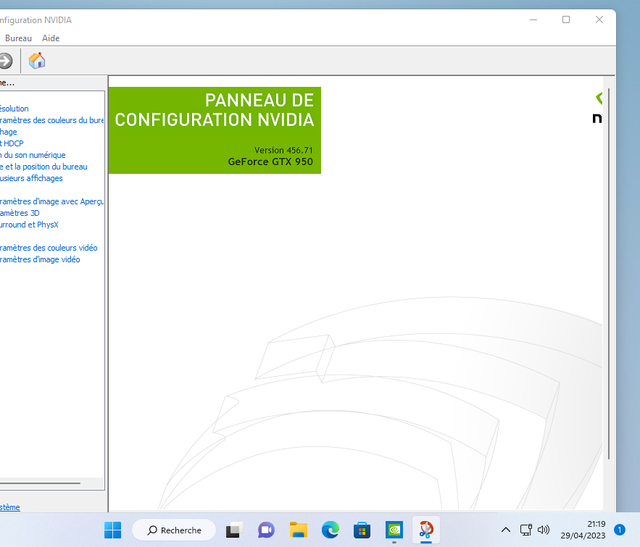Screen dimensions: 640x547
Task: Close the NVIDIA control panel window
Action: click(x=599, y=20)
